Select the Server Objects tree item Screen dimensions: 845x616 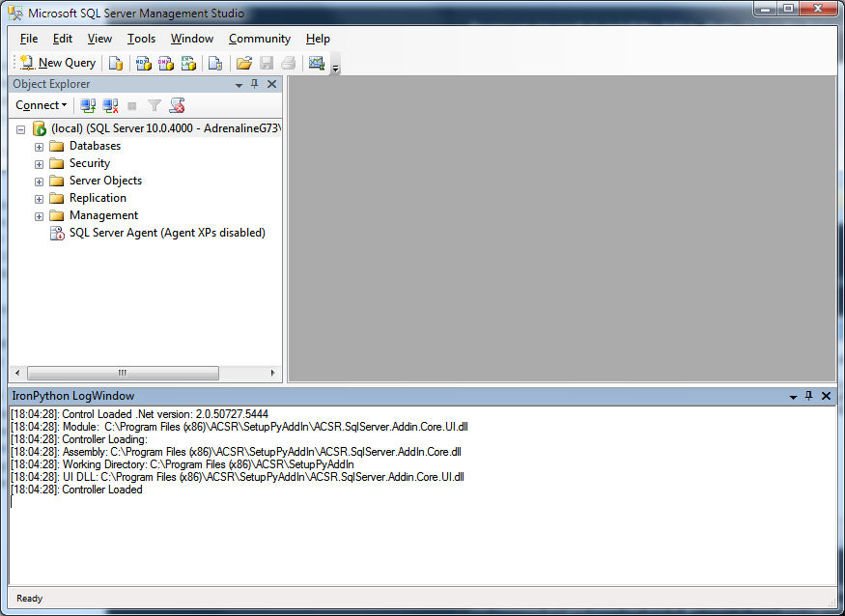click(x=105, y=181)
